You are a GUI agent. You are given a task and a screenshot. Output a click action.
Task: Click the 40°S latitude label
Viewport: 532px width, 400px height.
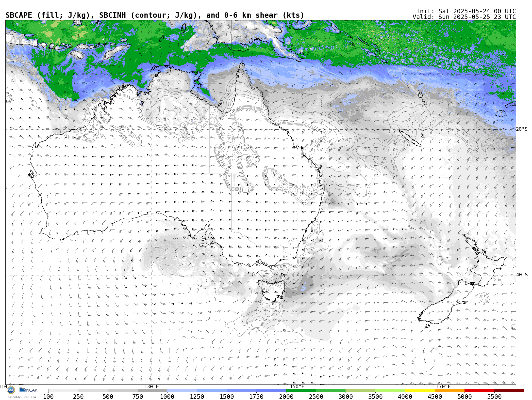tap(522, 275)
